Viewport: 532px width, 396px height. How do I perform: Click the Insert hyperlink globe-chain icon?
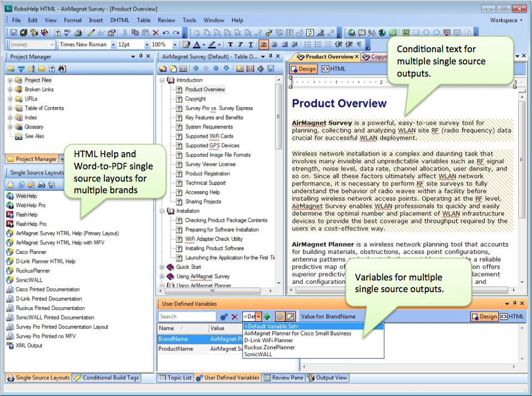(x=352, y=33)
